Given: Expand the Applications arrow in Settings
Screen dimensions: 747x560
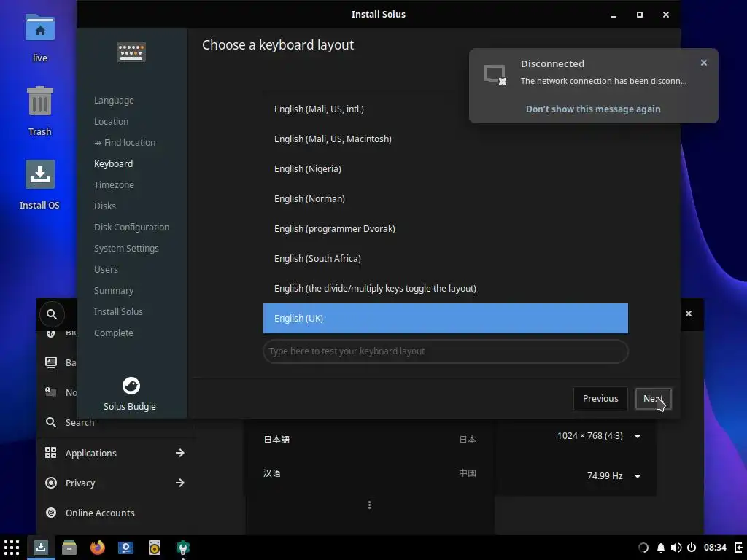Looking at the screenshot, I should tap(180, 453).
